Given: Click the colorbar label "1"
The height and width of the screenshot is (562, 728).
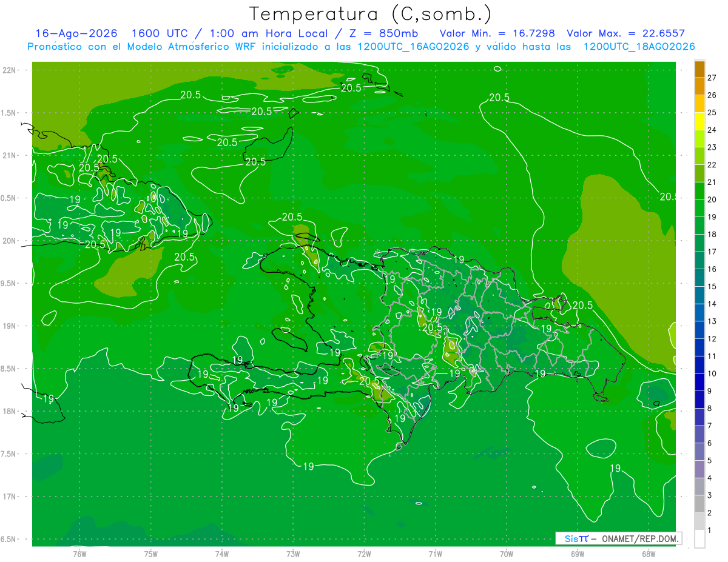Looking at the screenshot, I should pyautogui.click(x=710, y=530).
